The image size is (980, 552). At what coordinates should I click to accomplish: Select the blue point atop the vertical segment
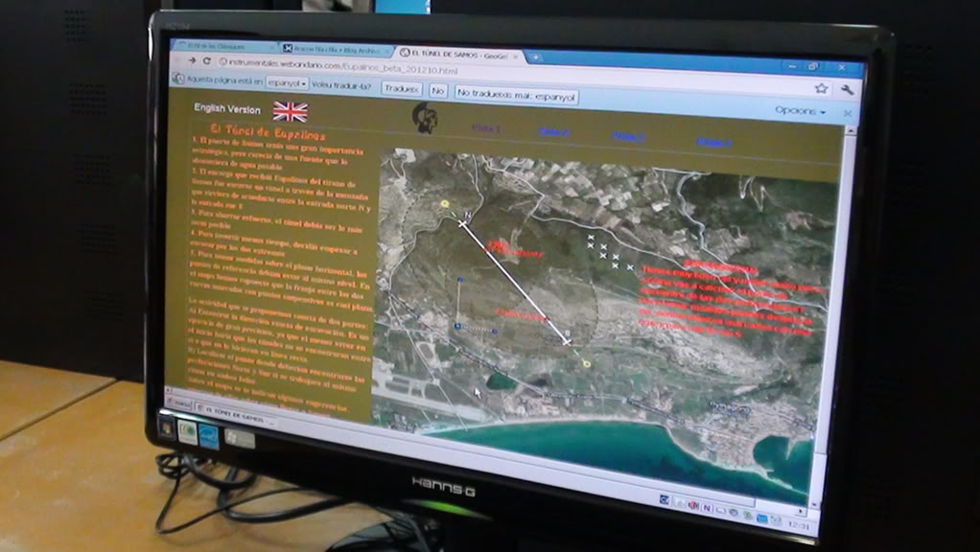coord(459,280)
